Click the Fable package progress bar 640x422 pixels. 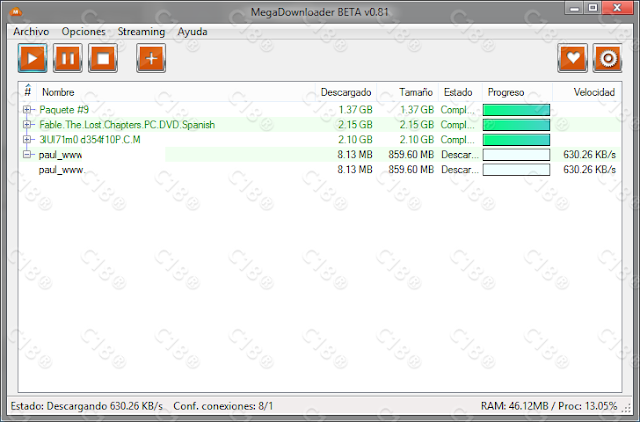point(516,125)
